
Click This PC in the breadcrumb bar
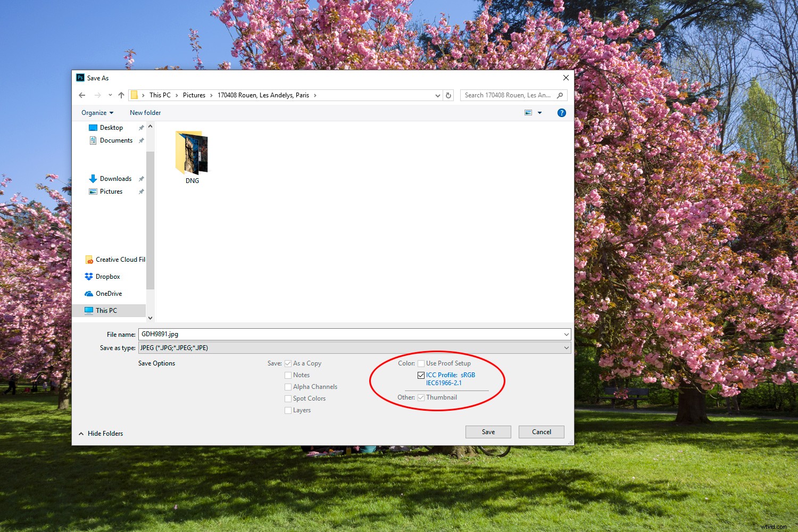[160, 95]
